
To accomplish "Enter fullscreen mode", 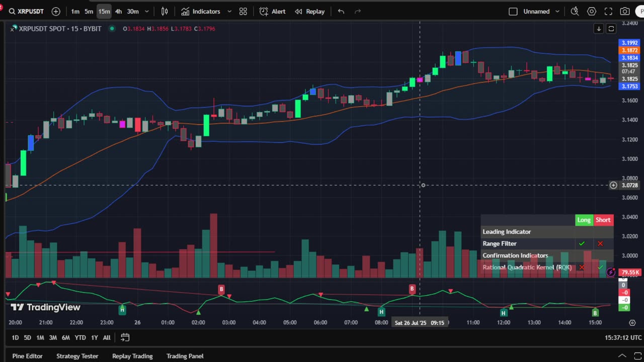I will pyautogui.click(x=608, y=11).
